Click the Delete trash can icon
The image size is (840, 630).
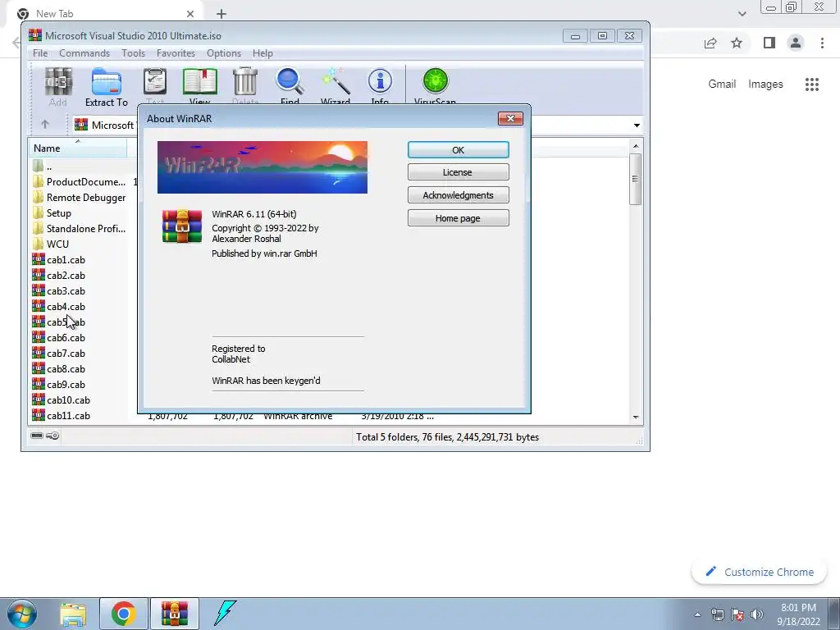coord(245,82)
